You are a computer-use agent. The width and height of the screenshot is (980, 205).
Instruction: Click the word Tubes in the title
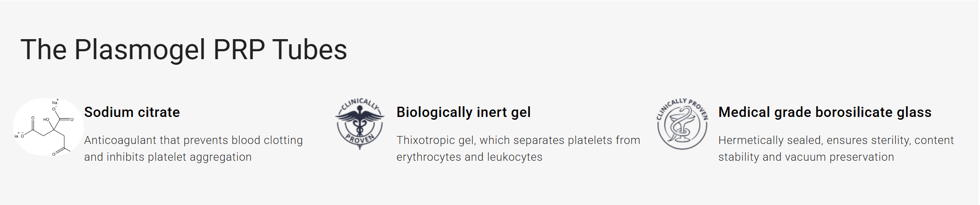click(x=310, y=49)
